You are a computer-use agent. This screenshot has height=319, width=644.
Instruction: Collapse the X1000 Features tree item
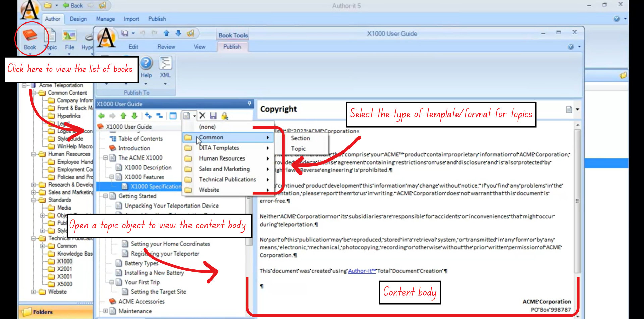click(x=112, y=177)
